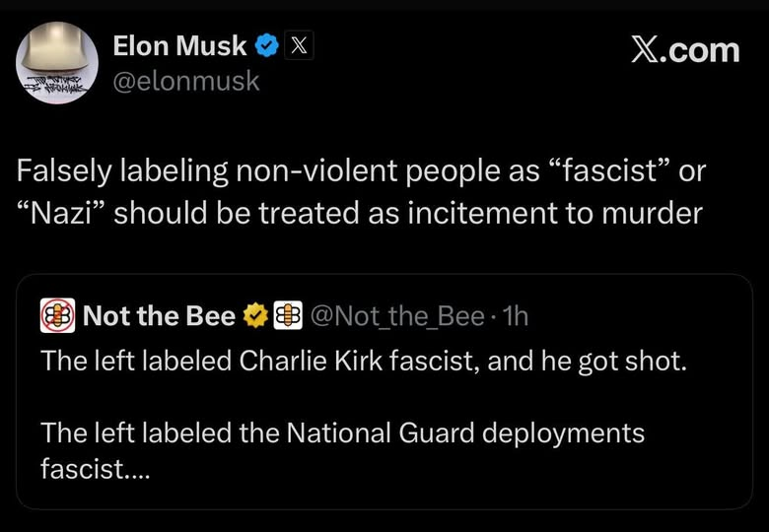Open Elon Musk's profile avatar
Screen dimensions: 769x532
click(x=57, y=63)
